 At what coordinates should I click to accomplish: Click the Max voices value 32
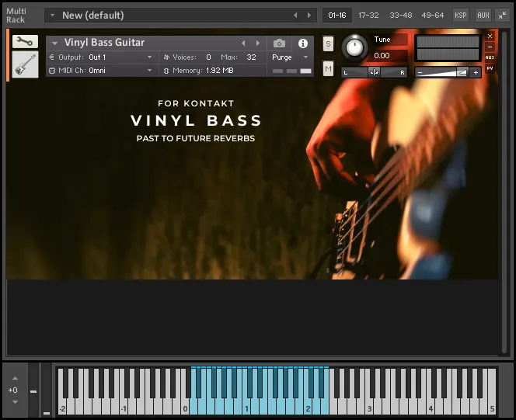pos(250,57)
